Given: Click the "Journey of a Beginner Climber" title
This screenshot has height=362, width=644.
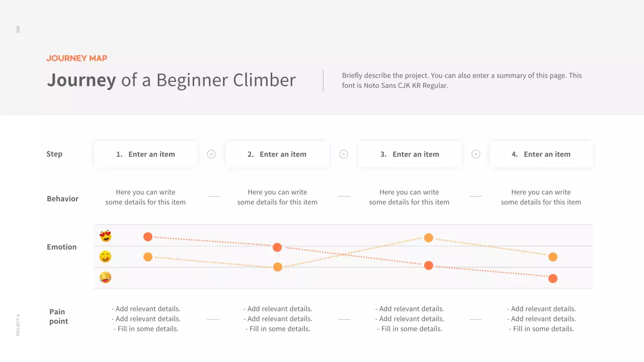Looking at the screenshot, I should point(171,80).
